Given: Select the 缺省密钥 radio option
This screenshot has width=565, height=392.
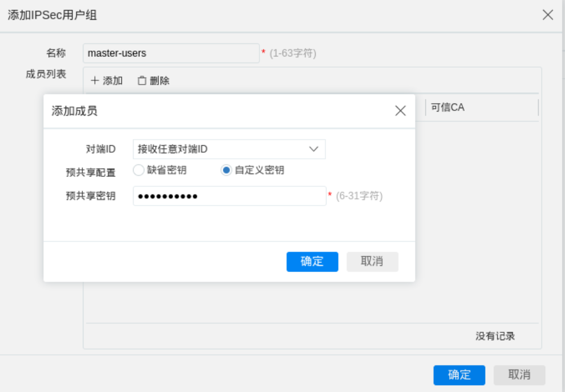Looking at the screenshot, I should 139,170.
